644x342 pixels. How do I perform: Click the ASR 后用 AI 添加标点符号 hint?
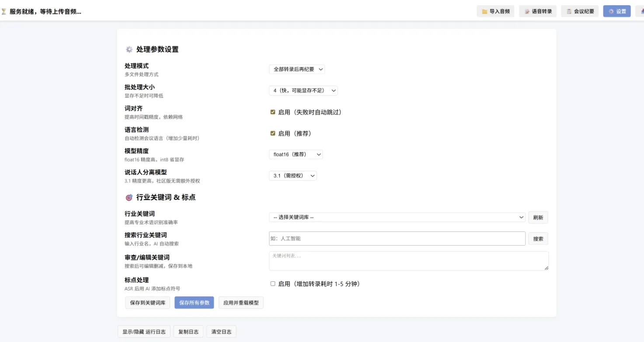(x=152, y=289)
